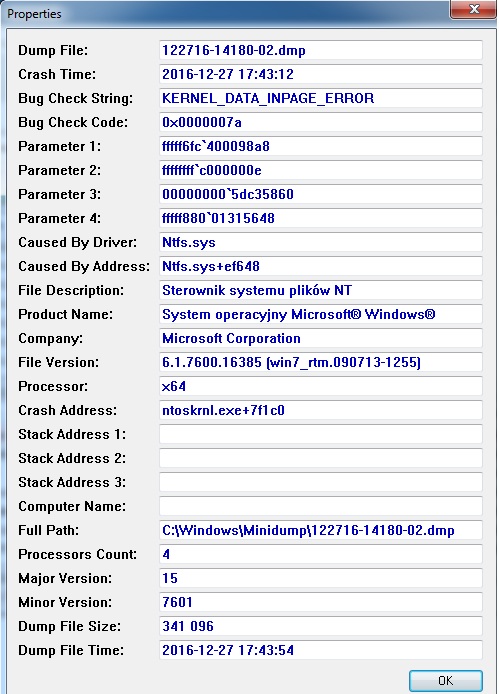The height and width of the screenshot is (694, 499).
Task: Focus the Bug Check String field
Action: coord(321,98)
